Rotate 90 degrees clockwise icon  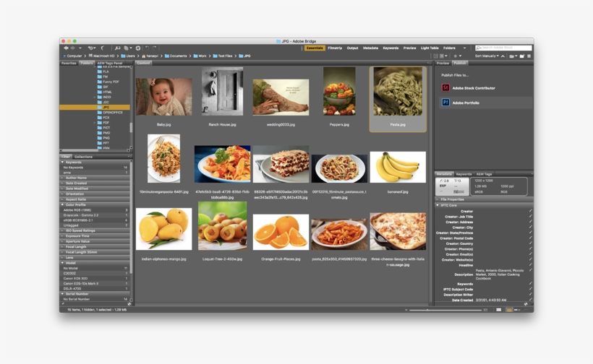[x=154, y=48]
